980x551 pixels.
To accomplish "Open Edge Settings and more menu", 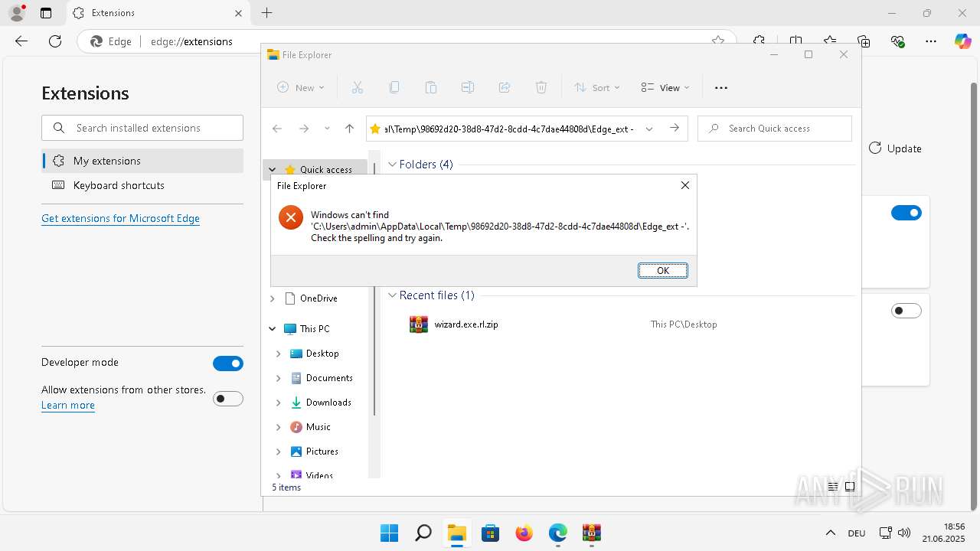I will tap(931, 41).
